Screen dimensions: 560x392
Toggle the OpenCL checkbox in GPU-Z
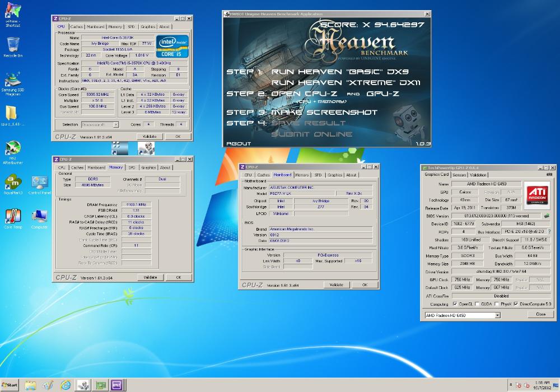pyautogui.click(x=455, y=304)
